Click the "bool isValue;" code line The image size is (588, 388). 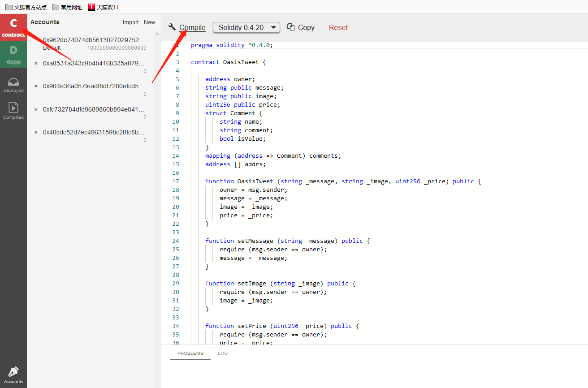[242, 138]
